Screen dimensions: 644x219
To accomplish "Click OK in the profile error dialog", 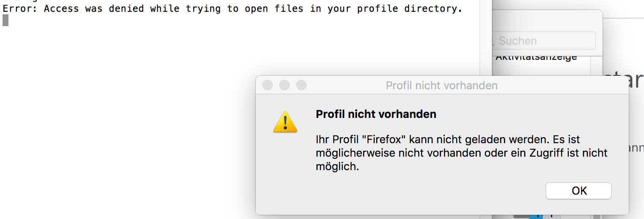I will (578, 191).
